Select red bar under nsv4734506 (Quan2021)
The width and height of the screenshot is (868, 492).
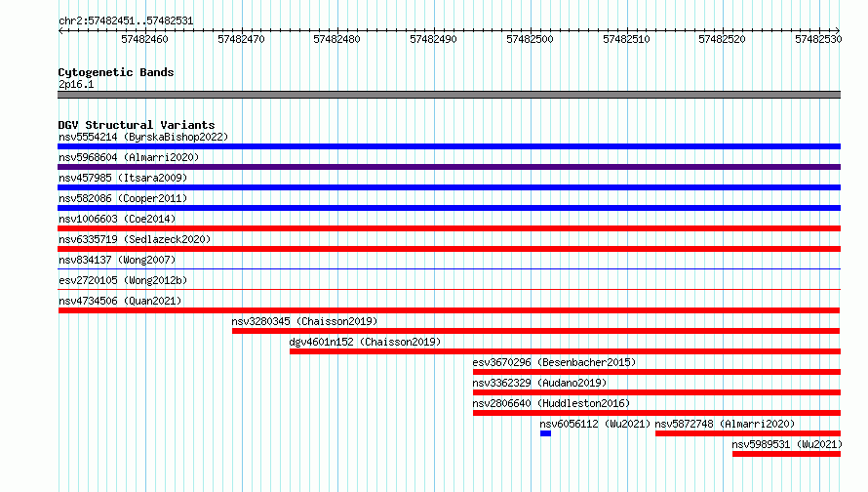click(x=449, y=310)
